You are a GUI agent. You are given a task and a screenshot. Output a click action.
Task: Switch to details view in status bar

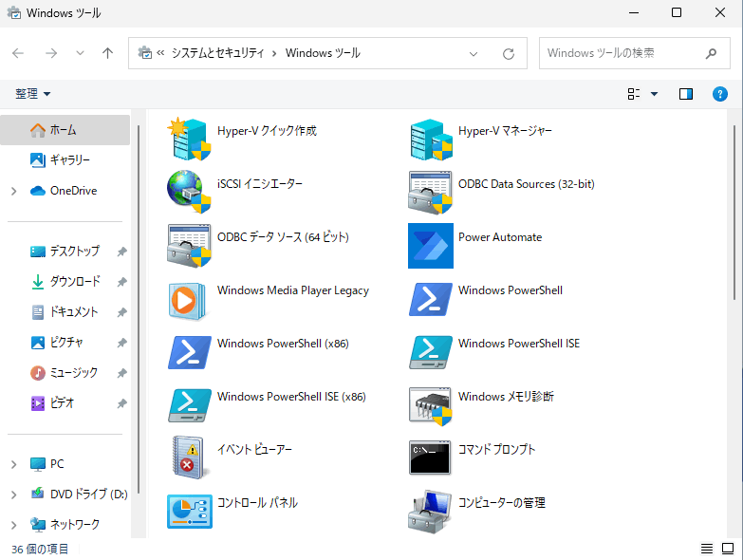(x=707, y=549)
